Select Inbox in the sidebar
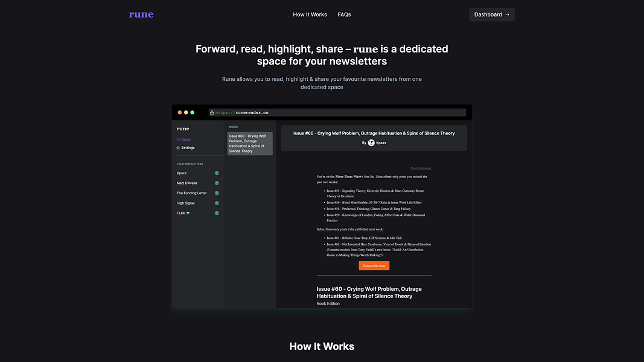Viewport: 644px width, 362px height. (183, 139)
